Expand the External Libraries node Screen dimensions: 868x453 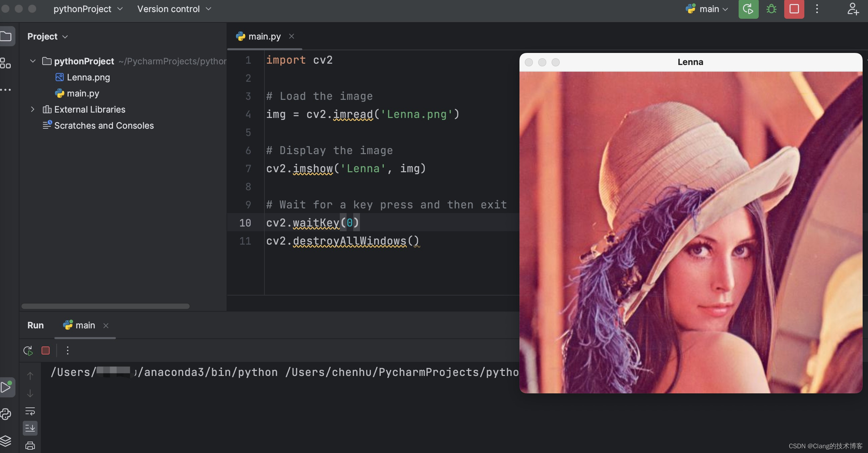[x=33, y=109]
